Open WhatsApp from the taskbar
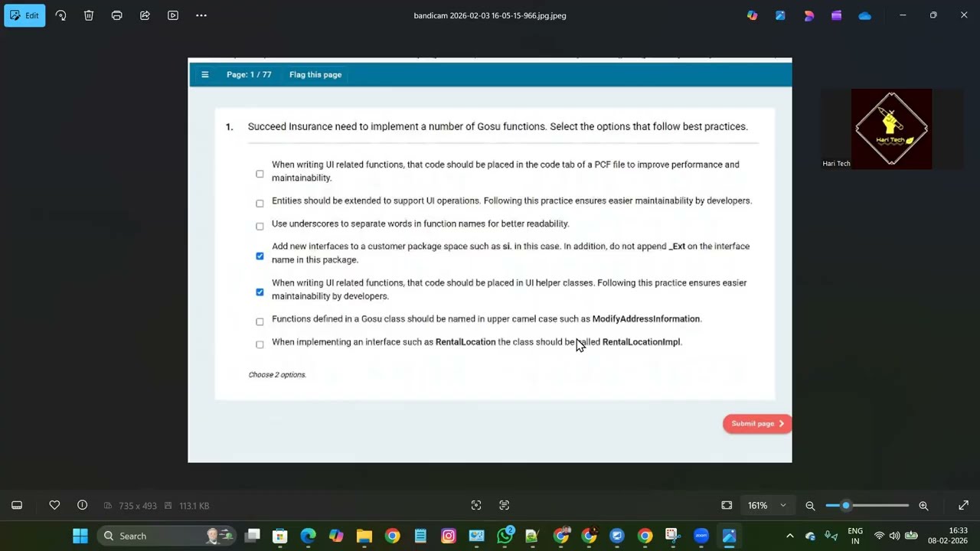This screenshot has height=551, width=980. (x=505, y=536)
